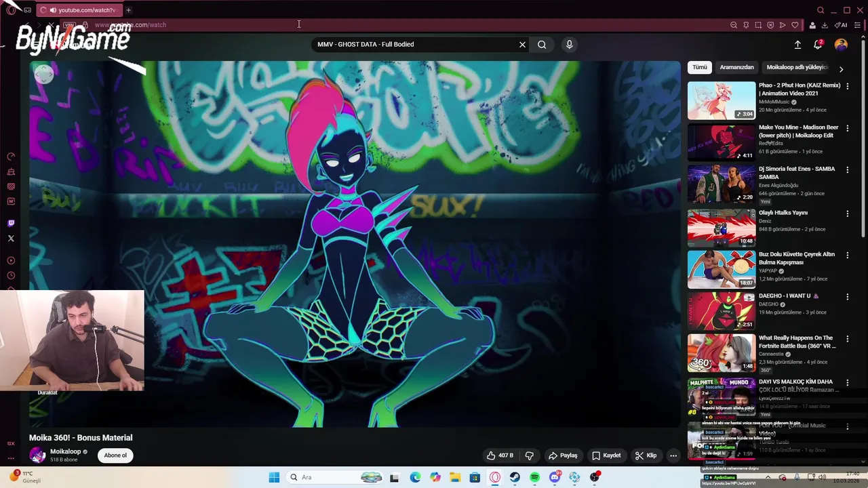Open X (Twitter) from Opera sidebar
This screenshot has height=488, width=868.
11,239
